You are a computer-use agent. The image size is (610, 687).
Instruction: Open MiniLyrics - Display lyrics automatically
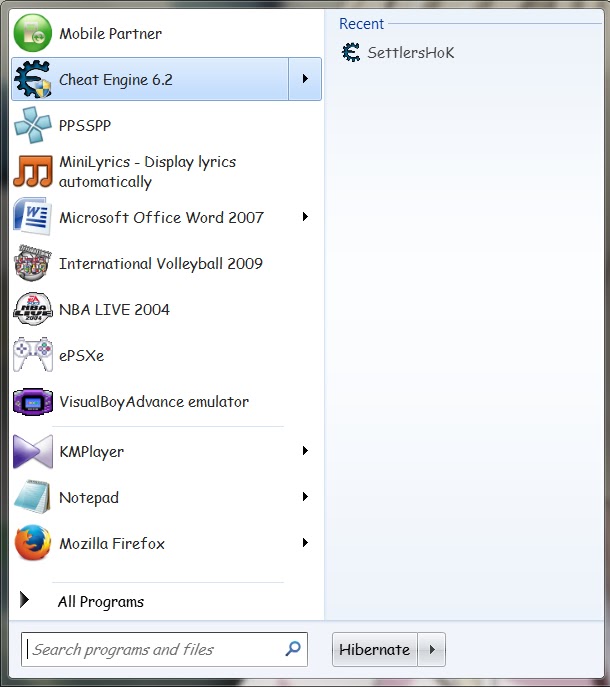166,171
